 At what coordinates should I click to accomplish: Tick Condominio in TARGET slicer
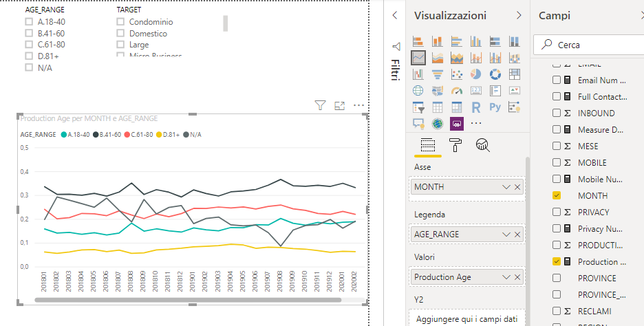tap(120, 21)
